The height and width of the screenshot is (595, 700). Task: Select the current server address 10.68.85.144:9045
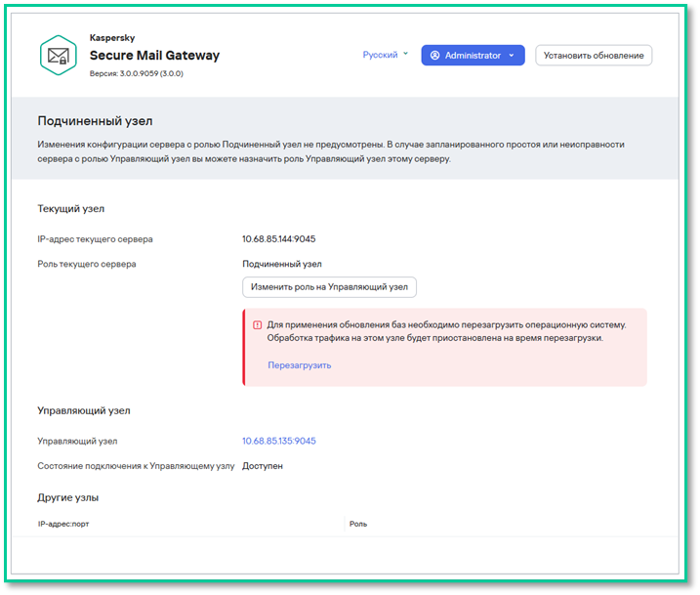click(278, 238)
